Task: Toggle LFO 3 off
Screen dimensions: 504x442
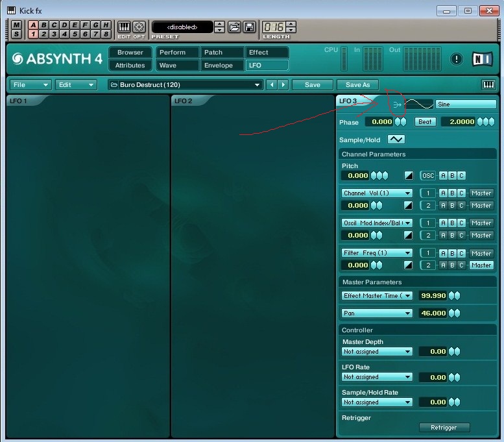Action: point(348,101)
